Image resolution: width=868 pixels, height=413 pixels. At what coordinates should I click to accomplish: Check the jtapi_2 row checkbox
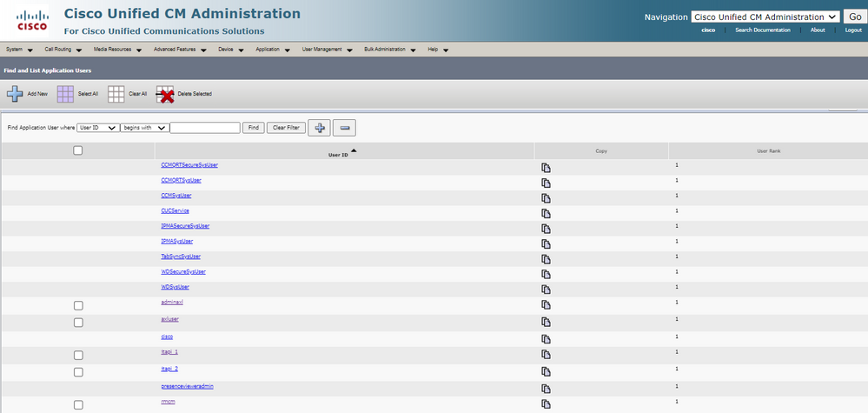point(78,372)
